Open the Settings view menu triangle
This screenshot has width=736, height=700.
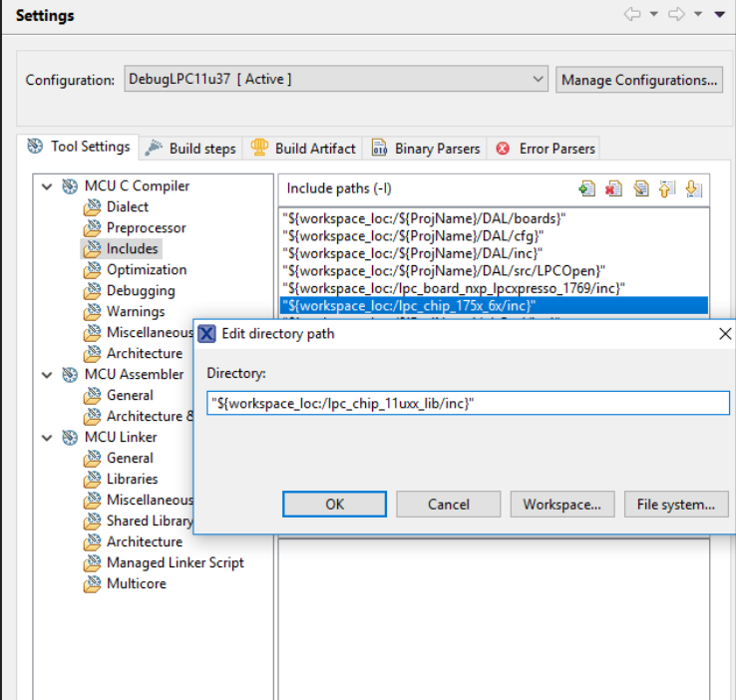click(720, 15)
